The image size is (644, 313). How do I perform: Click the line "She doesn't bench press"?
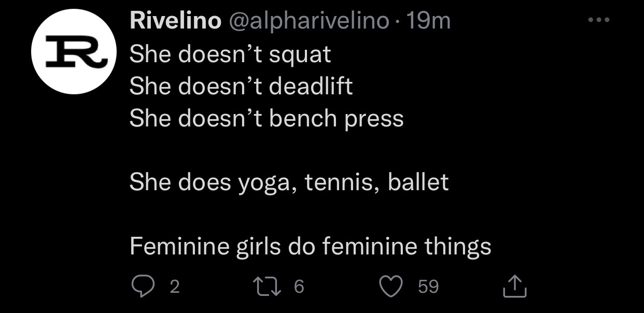267,118
